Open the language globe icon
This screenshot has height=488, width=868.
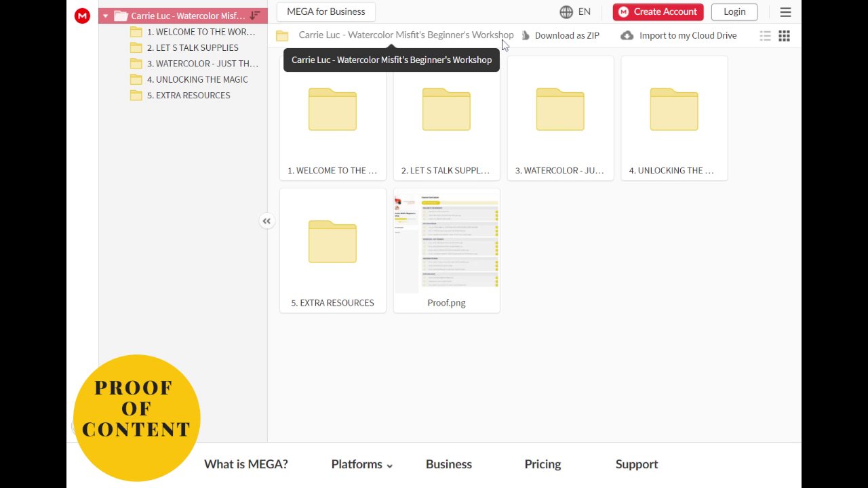566,12
